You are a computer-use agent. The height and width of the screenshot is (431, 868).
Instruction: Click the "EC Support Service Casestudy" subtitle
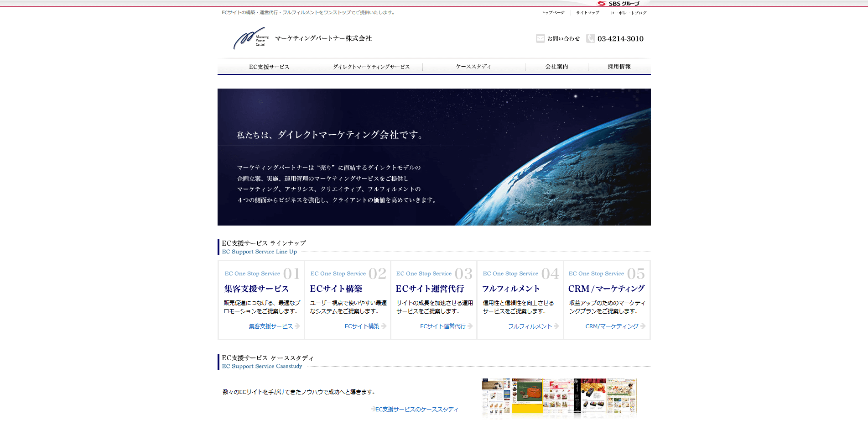pyautogui.click(x=262, y=366)
